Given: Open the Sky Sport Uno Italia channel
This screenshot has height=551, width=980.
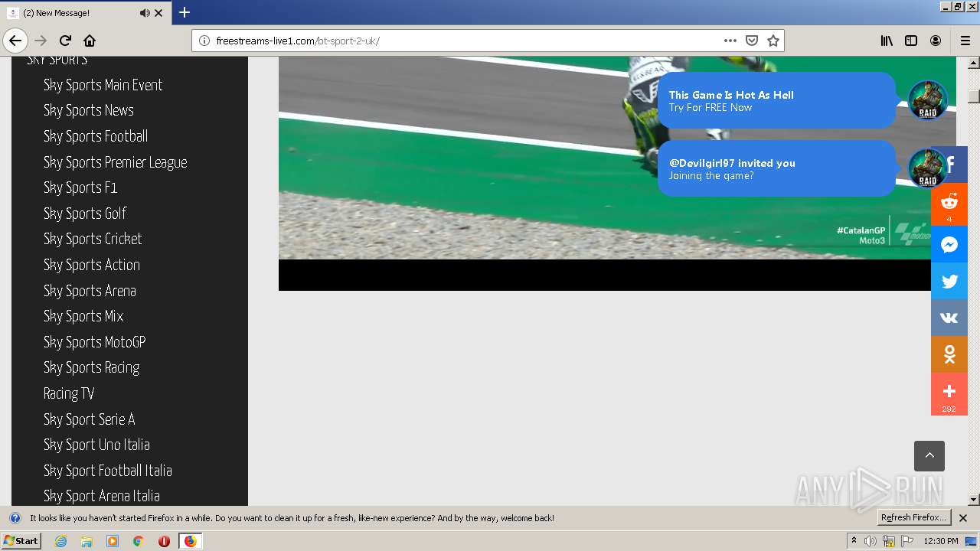Looking at the screenshot, I should tap(96, 445).
